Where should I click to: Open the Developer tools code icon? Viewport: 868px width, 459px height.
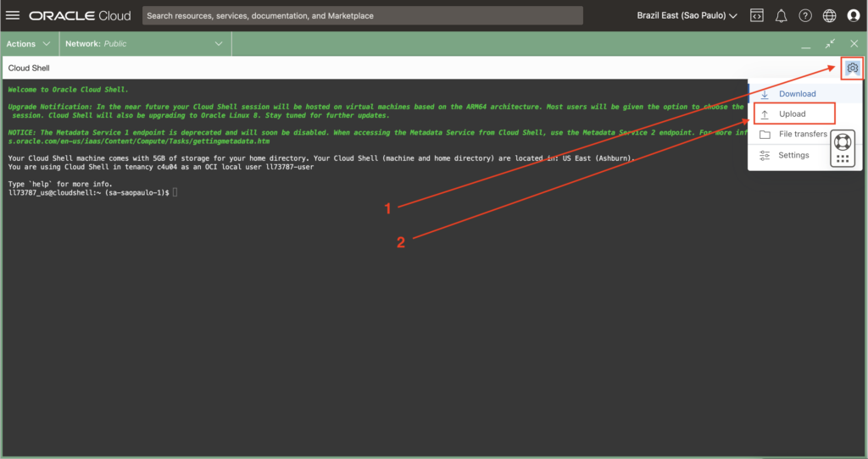(757, 15)
